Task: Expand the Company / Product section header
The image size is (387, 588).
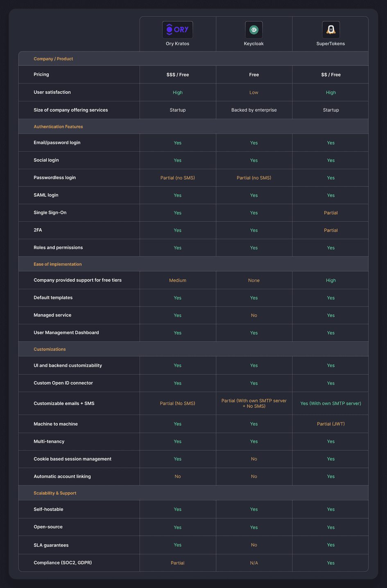Action: click(53, 59)
